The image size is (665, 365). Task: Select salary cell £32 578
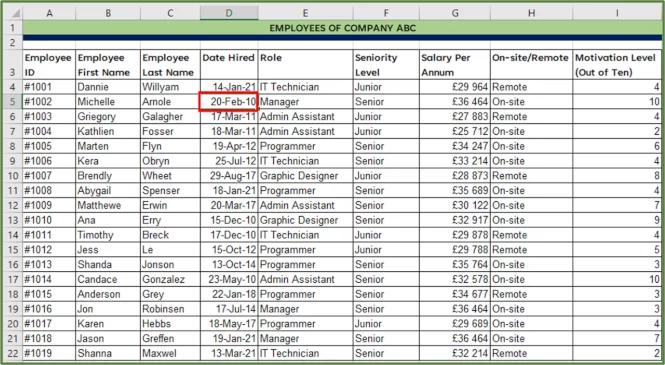point(455,279)
